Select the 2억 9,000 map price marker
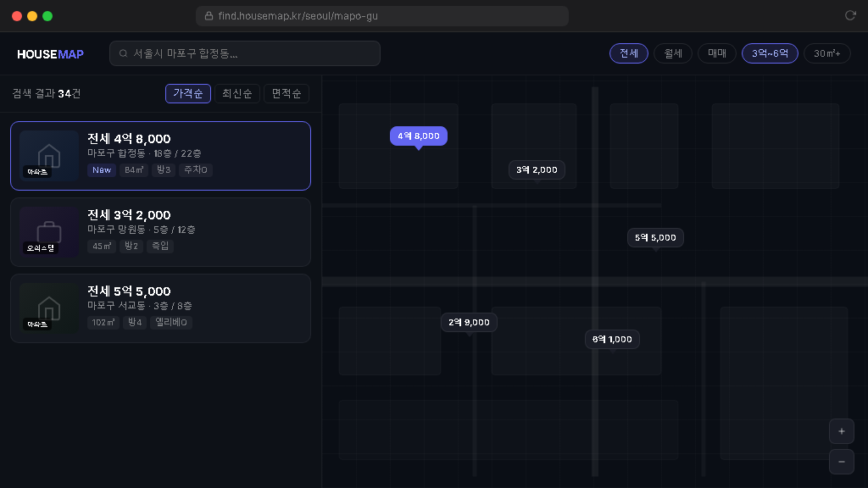 pyautogui.click(x=469, y=322)
